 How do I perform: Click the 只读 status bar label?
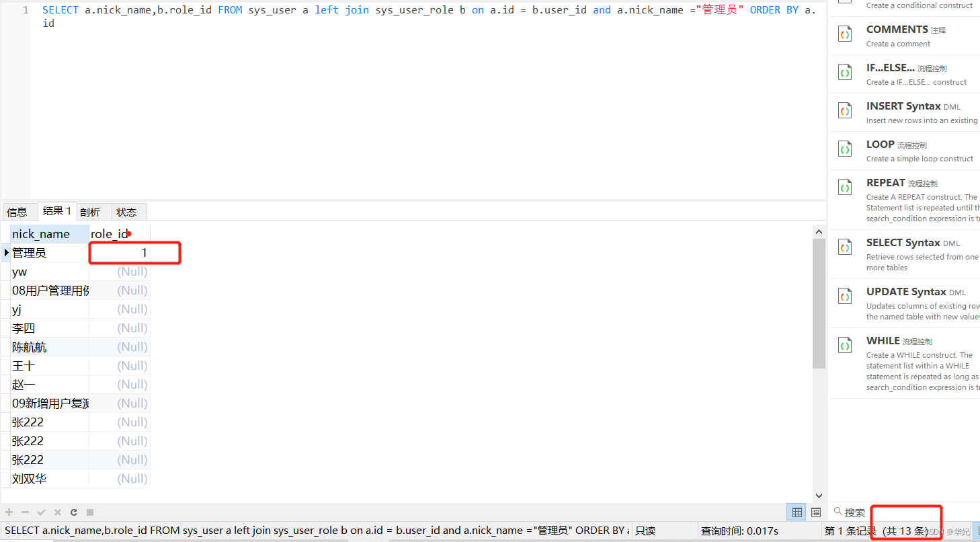pos(645,531)
